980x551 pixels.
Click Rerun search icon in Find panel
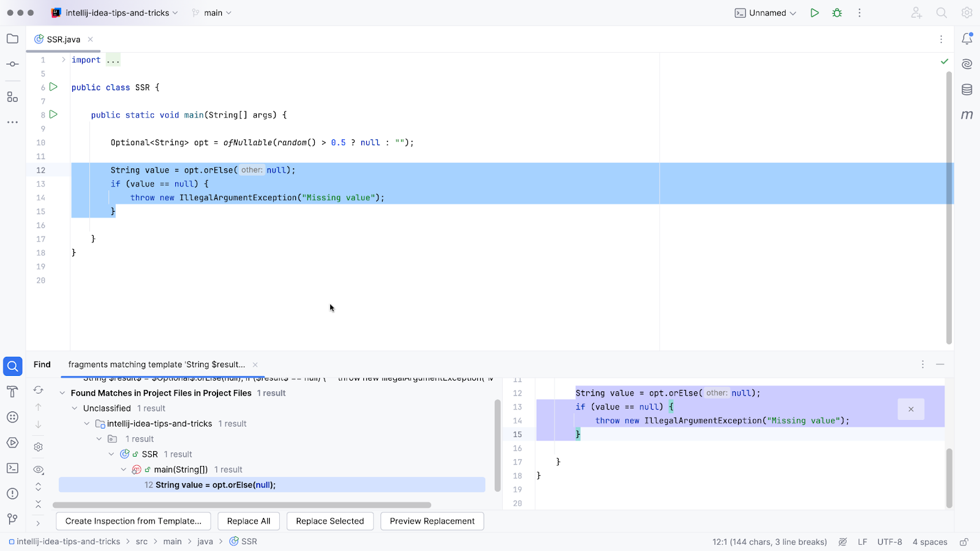tap(38, 390)
